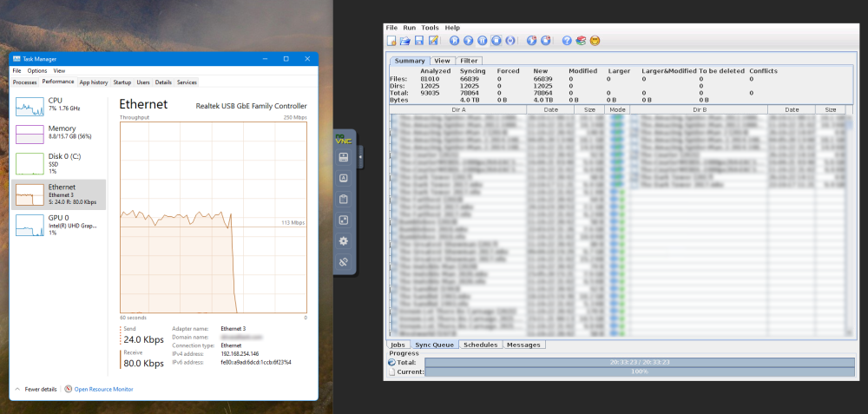Open a job file via folder icon

pos(404,41)
